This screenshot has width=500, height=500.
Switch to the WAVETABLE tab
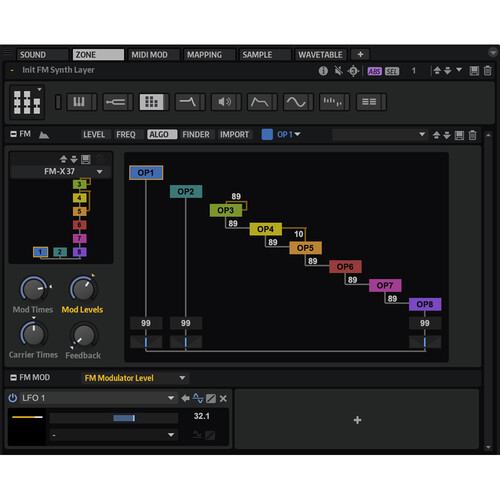coord(320,55)
